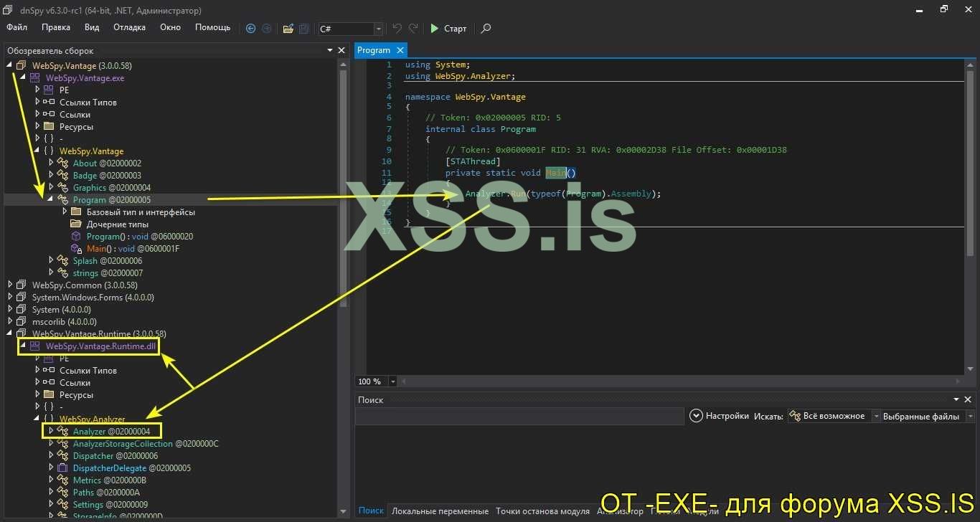Open the Файл menu
The width and height of the screenshot is (980, 522).
coord(17,28)
